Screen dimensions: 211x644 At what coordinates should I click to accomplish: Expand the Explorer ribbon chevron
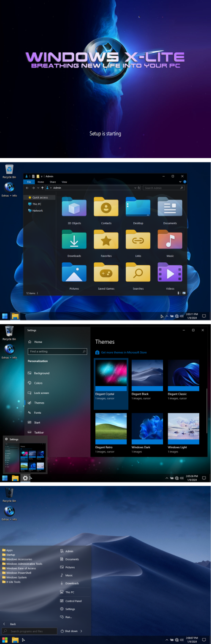point(180,182)
